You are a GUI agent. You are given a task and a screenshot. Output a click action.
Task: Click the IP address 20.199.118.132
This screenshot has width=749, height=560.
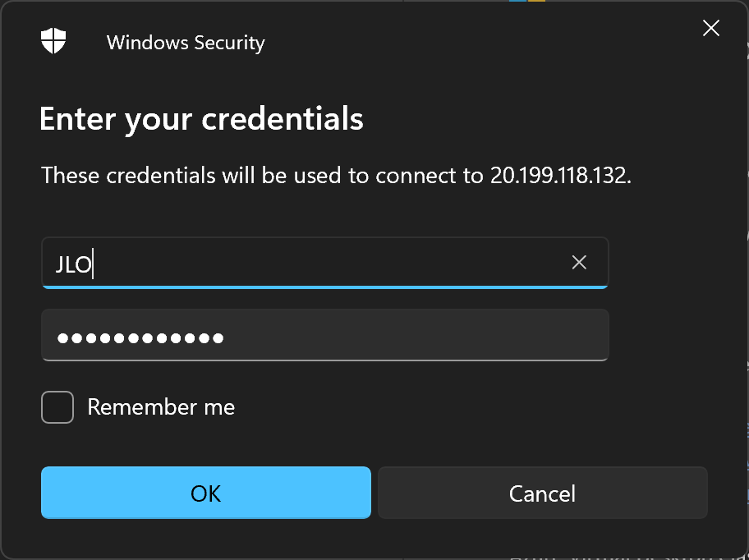[x=558, y=176]
